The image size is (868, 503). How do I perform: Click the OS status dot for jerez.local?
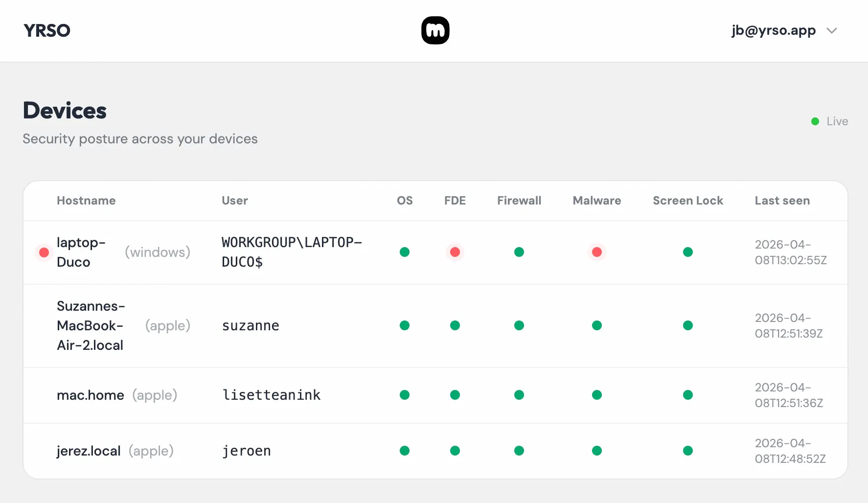pyautogui.click(x=405, y=451)
